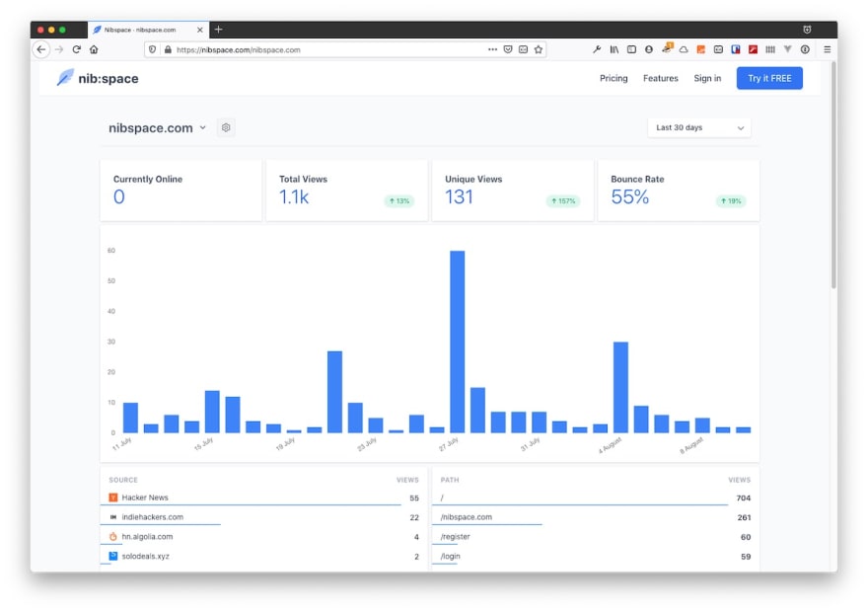
Task: Go to Features in navigation
Action: [660, 78]
